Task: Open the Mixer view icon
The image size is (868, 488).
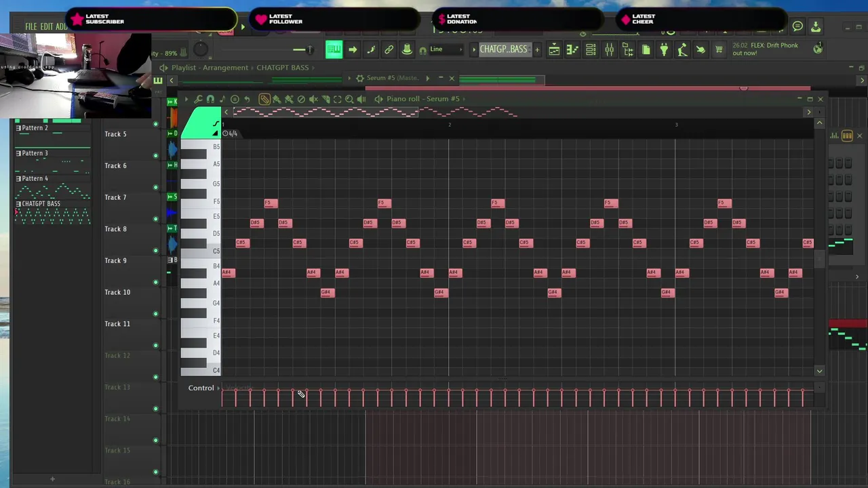Action: point(609,49)
